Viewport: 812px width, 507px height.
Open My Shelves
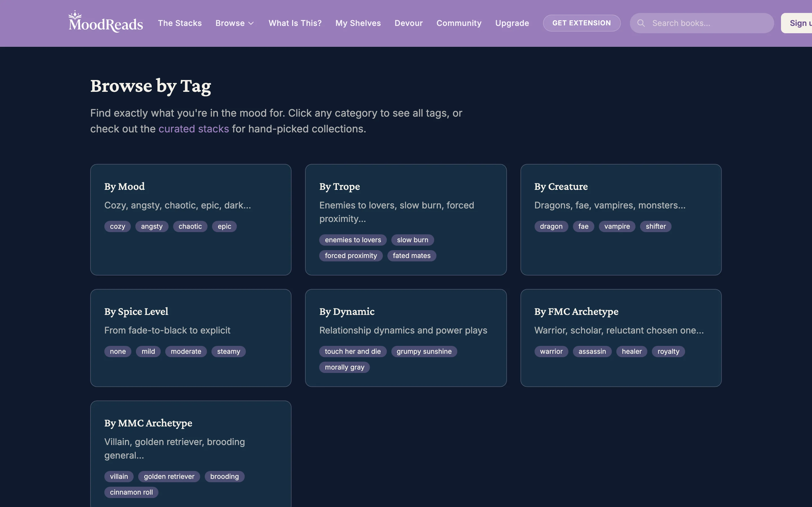[358, 23]
